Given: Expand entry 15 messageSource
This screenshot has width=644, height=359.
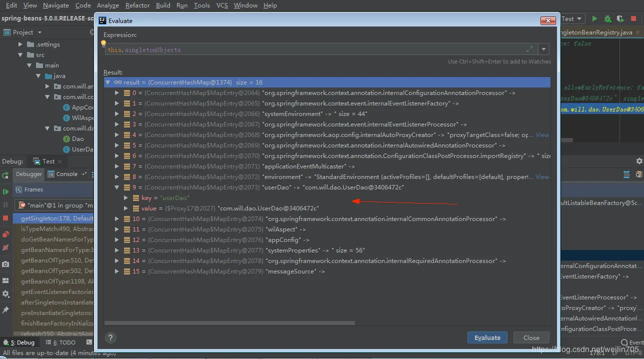Looking at the screenshot, I should click(117, 271).
